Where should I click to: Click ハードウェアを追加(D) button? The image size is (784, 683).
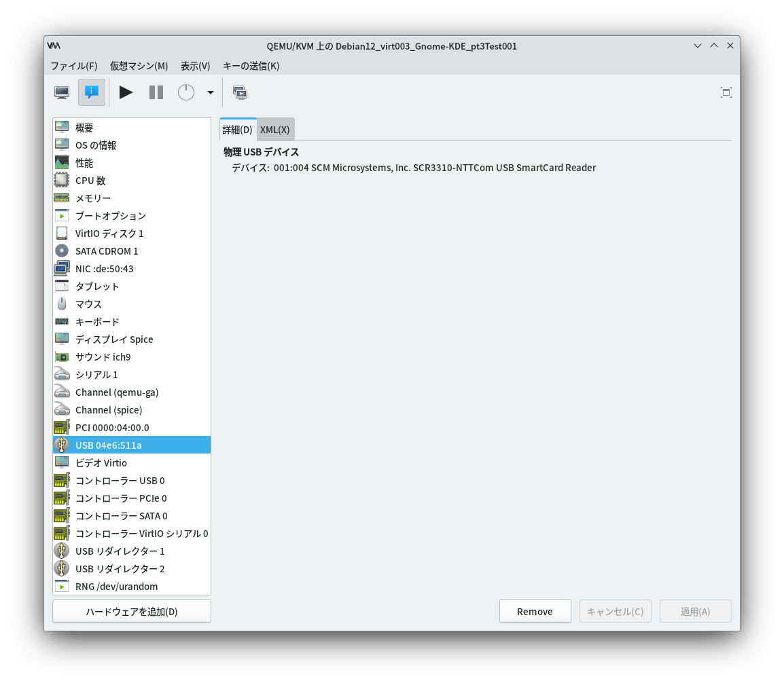pos(132,612)
